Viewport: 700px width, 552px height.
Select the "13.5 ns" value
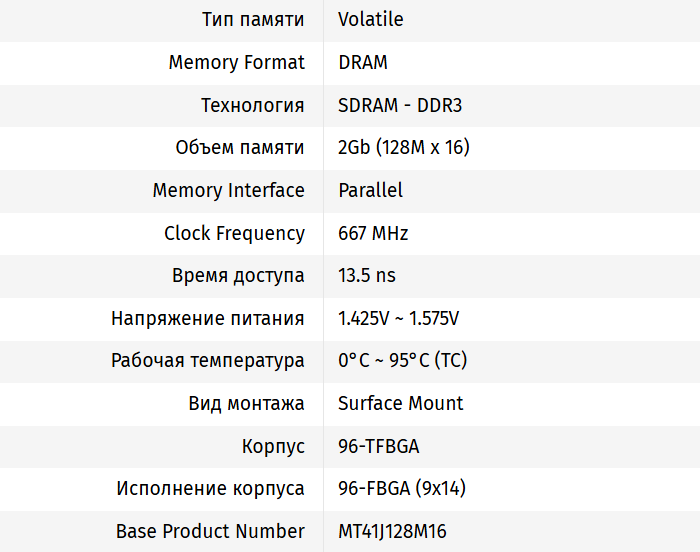point(367,276)
